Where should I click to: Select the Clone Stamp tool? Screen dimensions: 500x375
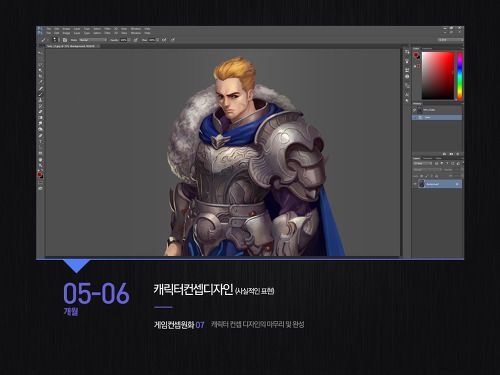(x=41, y=100)
